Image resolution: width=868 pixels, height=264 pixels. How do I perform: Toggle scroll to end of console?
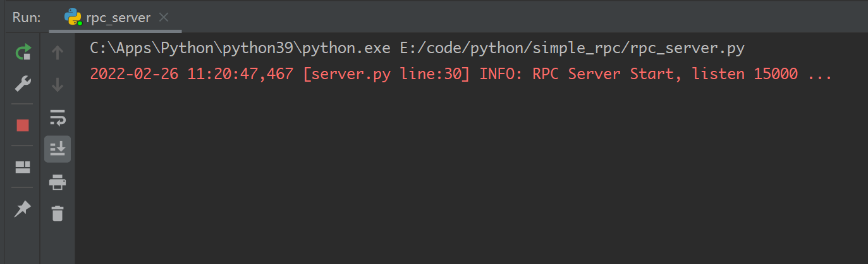tap(58, 149)
